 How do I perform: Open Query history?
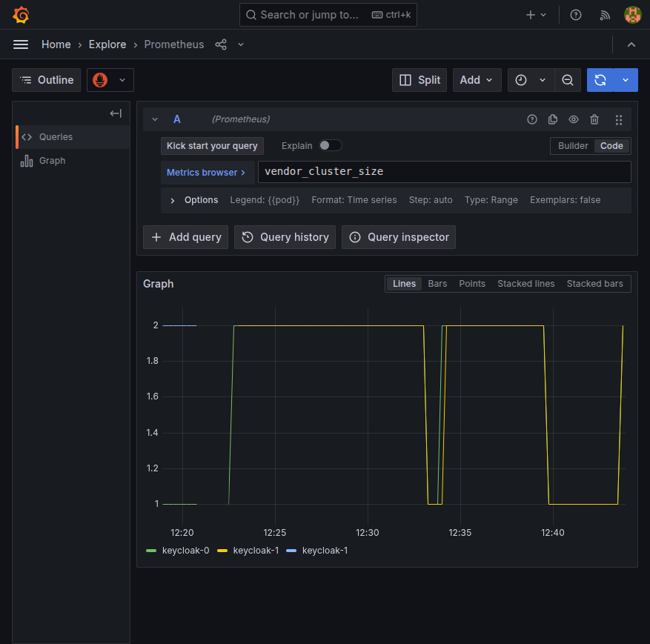tap(285, 237)
